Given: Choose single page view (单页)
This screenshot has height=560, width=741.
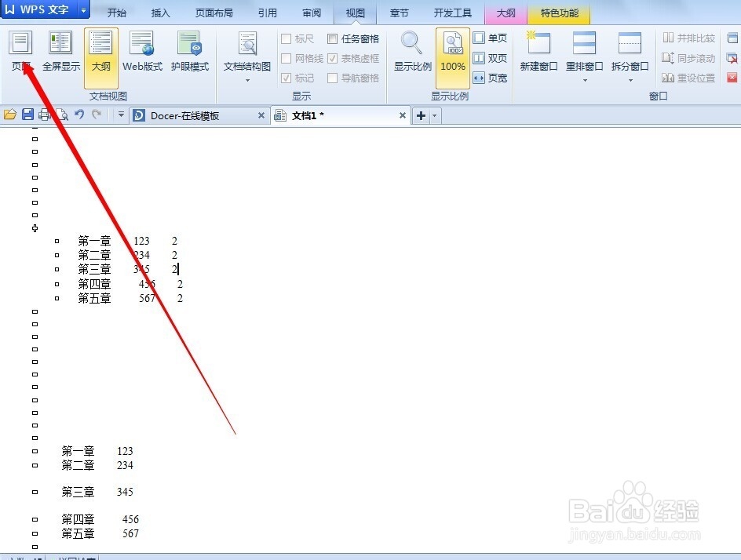Looking at the screenshot, I should click(490, 38).
